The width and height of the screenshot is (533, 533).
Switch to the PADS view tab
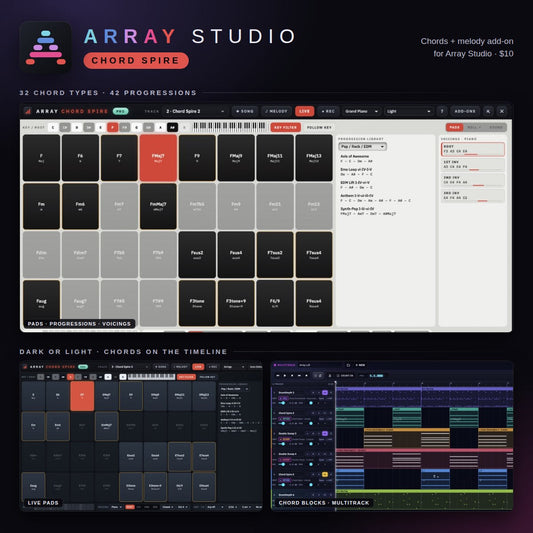[454, 127]
